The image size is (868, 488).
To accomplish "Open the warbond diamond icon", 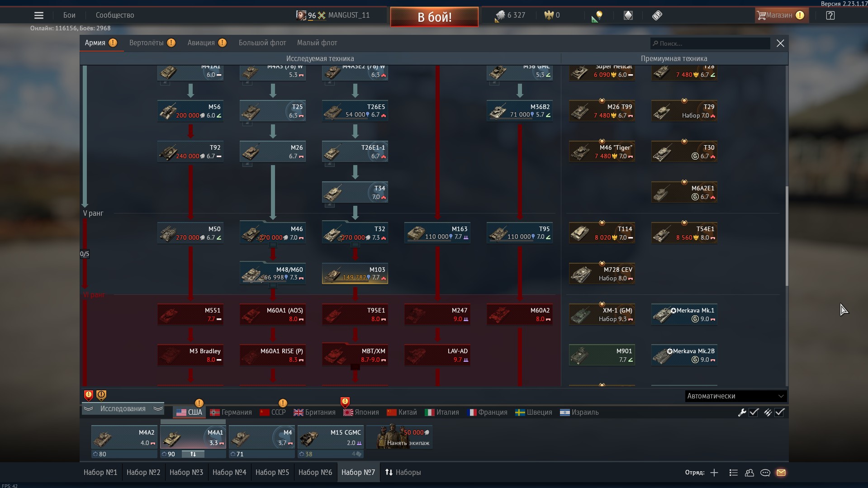I will click(628, 15).
